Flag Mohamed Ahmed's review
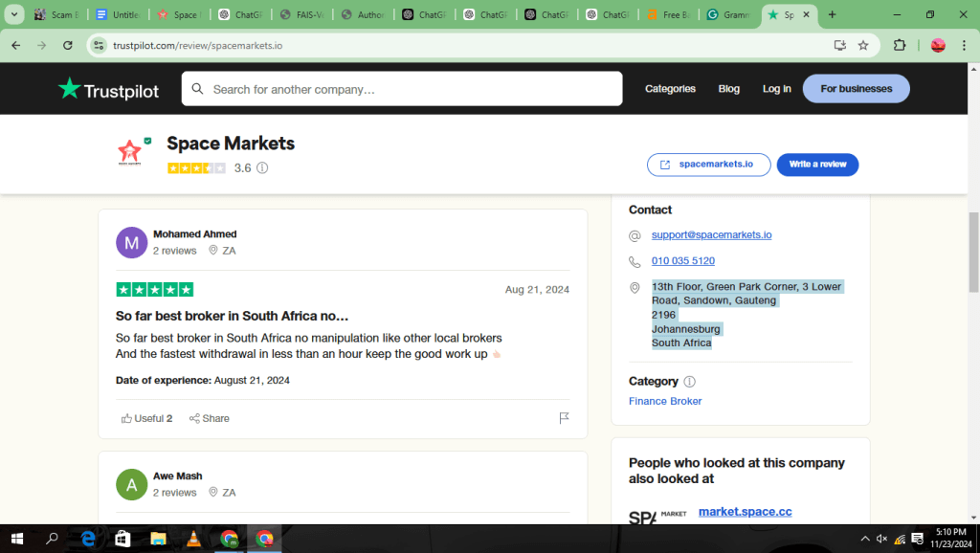This screenshot has height=553, width=980. click(x=564, y=418)
